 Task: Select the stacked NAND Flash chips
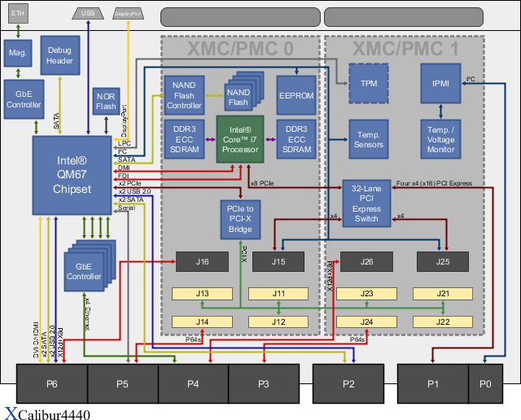tap(244, 91)
